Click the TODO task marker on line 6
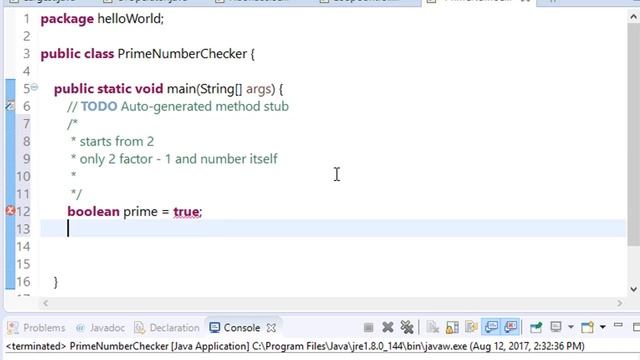The height and width of the screenshot is (360, 640). [10, 106]
